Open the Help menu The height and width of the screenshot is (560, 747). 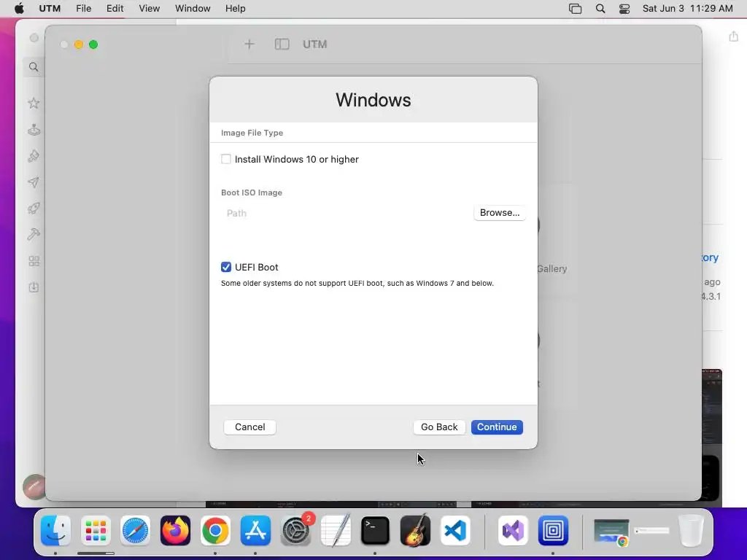click(x=236, y=9)
